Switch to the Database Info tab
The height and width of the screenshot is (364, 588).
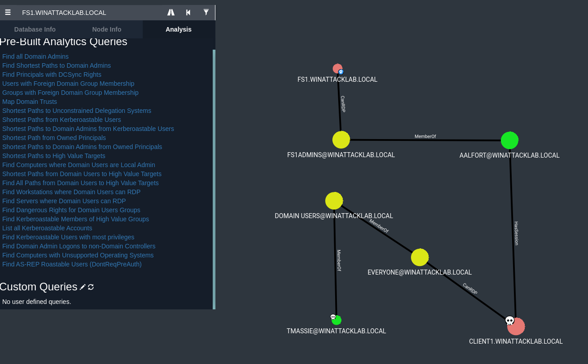tap(35, 29)
